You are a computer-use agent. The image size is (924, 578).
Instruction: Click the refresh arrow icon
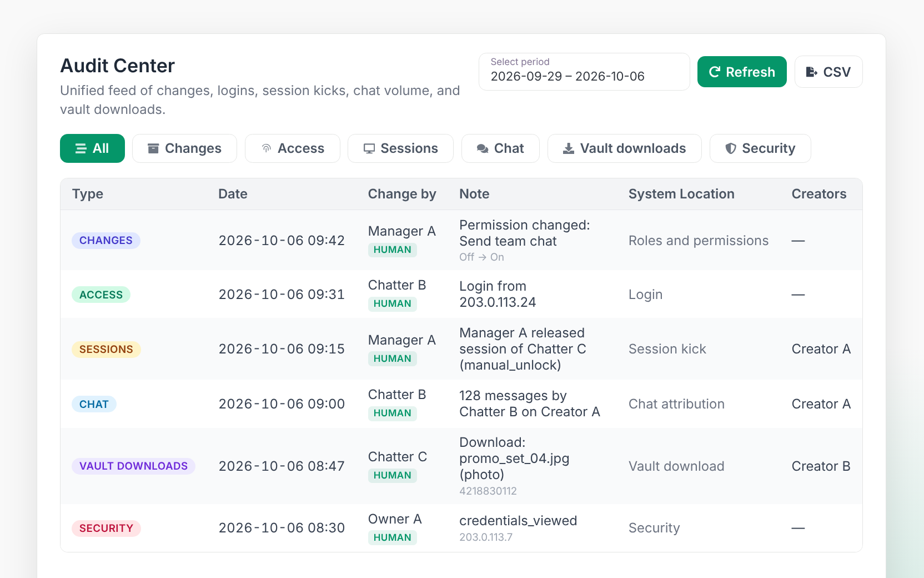pyautogui.click(x=715, y=72)
